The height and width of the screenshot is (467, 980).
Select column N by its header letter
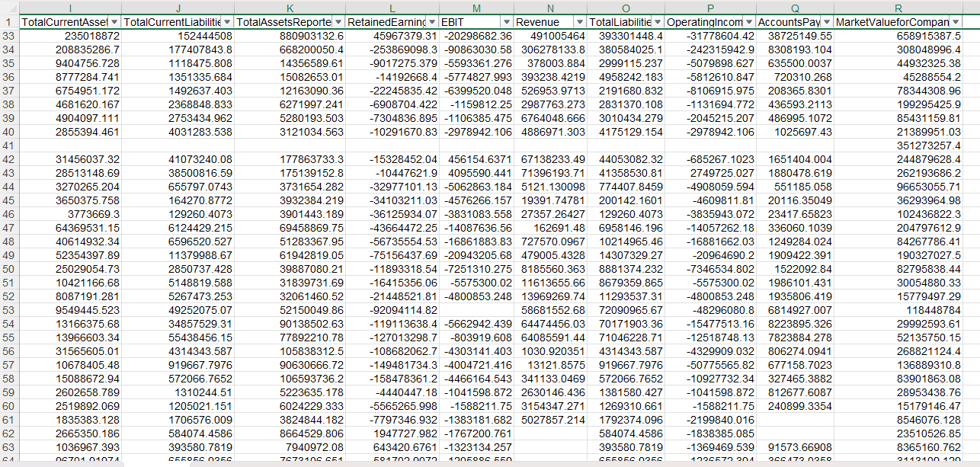pos(550,8)
